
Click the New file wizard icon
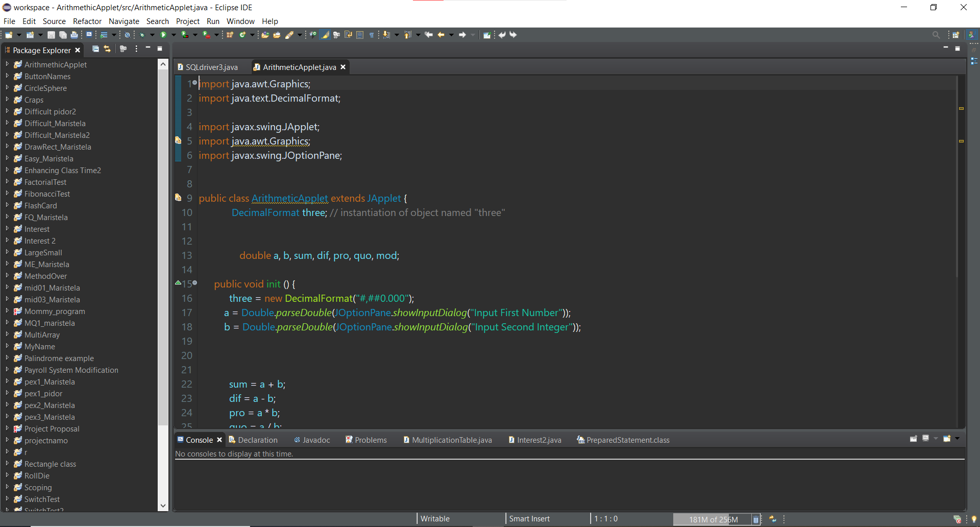(9, 35)
